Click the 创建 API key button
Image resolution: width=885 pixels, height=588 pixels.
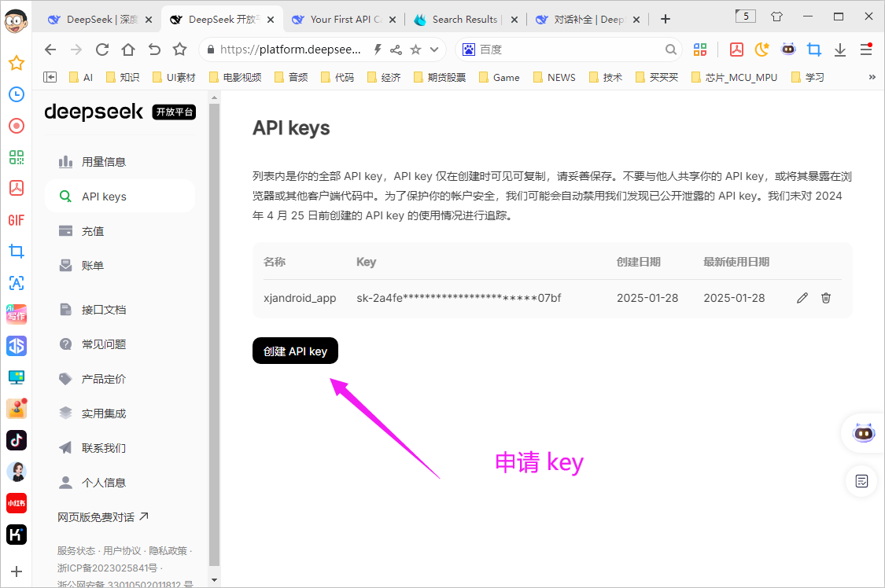coord(295,351)
